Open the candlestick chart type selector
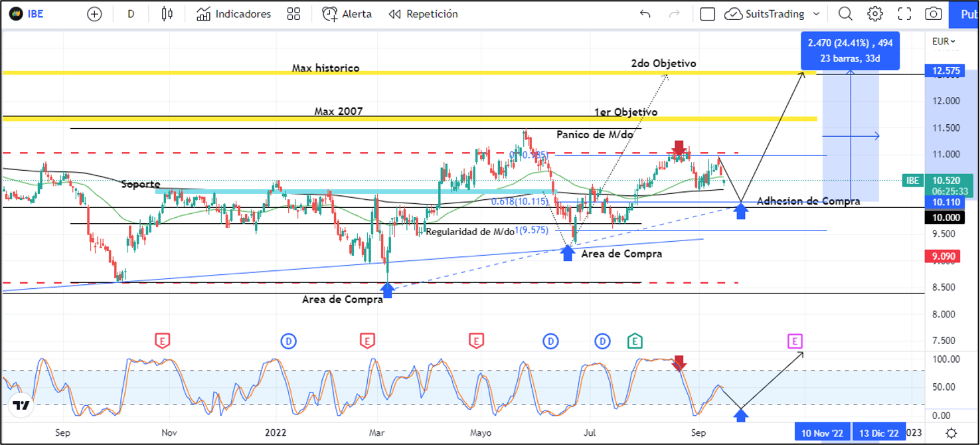This screenshot has width=980, height=445. (167, 14)
